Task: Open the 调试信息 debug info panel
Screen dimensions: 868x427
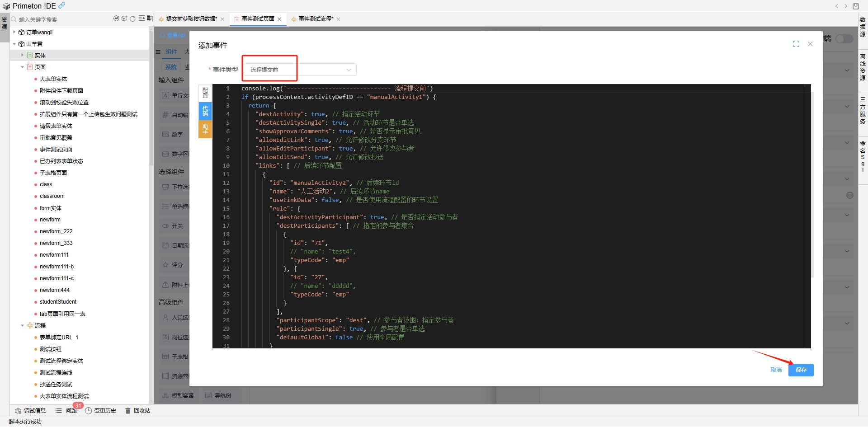Action: tap(30, 411)
